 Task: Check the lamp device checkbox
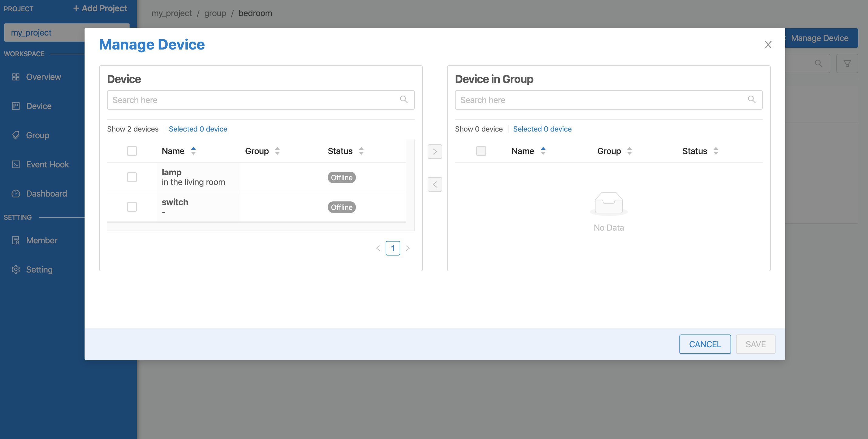click(132, 177)
